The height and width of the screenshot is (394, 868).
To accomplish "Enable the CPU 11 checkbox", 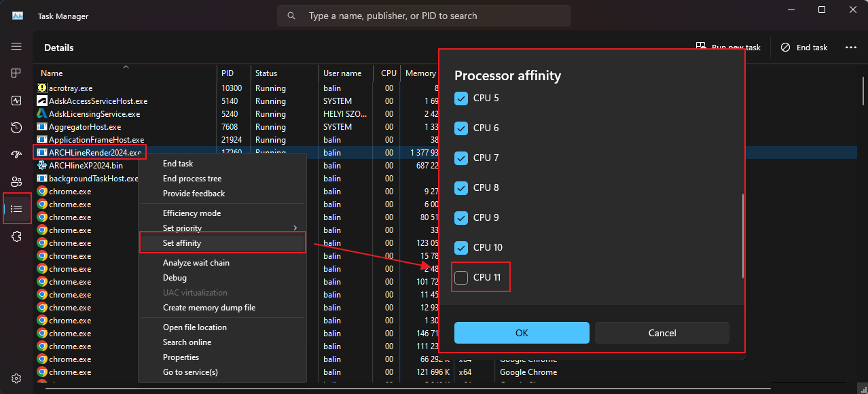I will 461,277.
